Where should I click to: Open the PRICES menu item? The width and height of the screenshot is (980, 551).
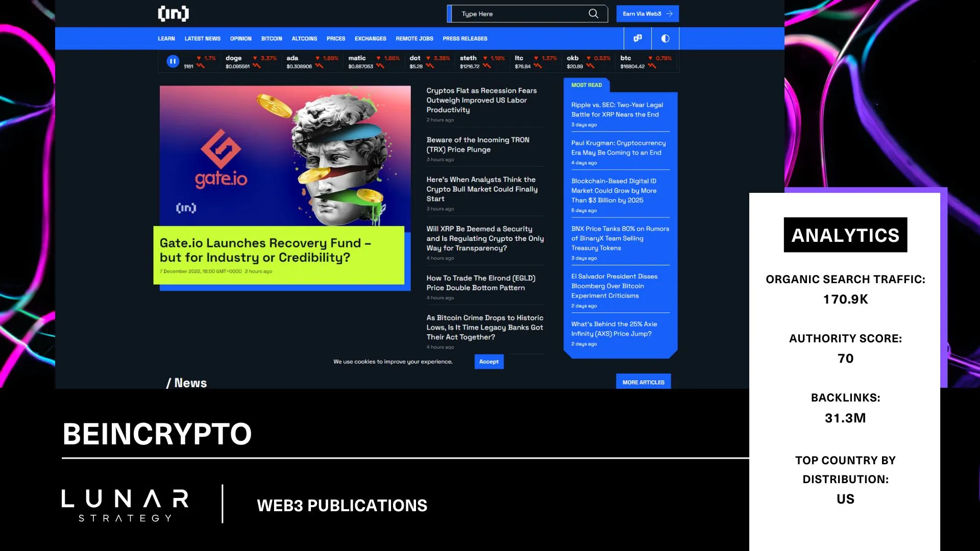coord(336,39)
